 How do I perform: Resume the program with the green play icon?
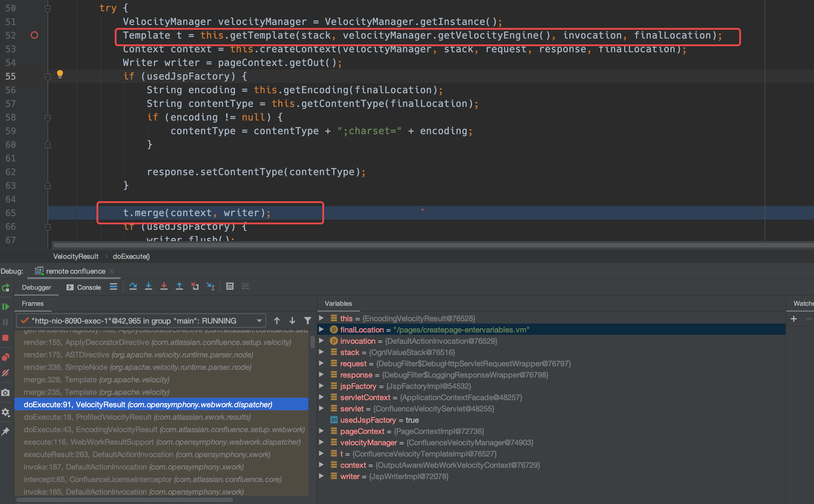(x=6, y=307)
